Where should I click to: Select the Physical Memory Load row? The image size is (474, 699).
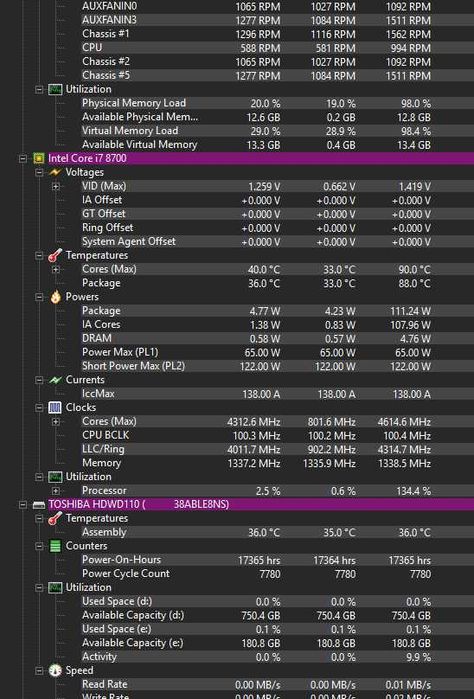(x=277, y=103)
